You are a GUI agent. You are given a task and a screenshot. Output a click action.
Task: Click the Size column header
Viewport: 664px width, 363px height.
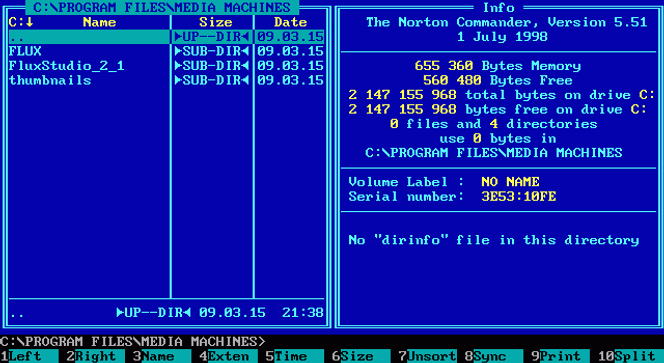(x=216, y=22)
